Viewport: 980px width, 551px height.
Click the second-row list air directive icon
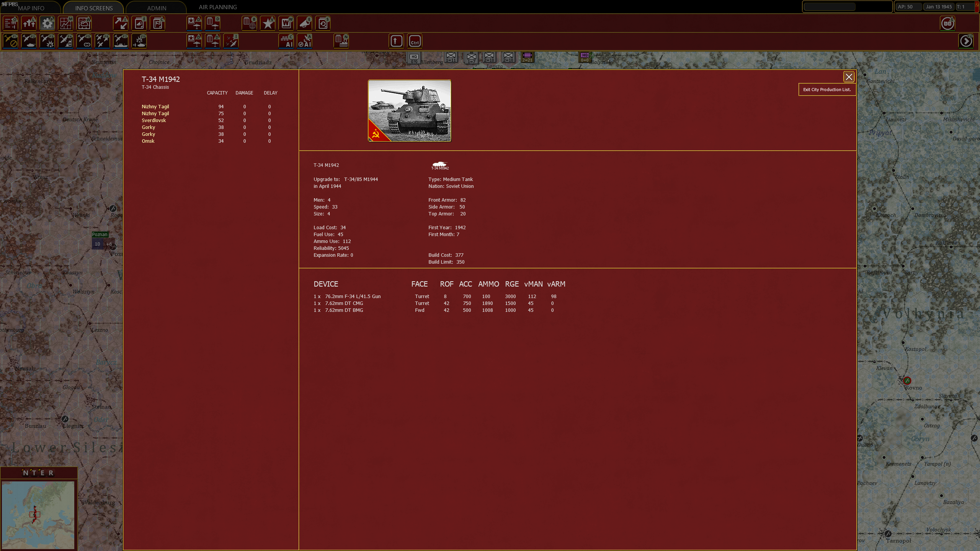(212, 41)
